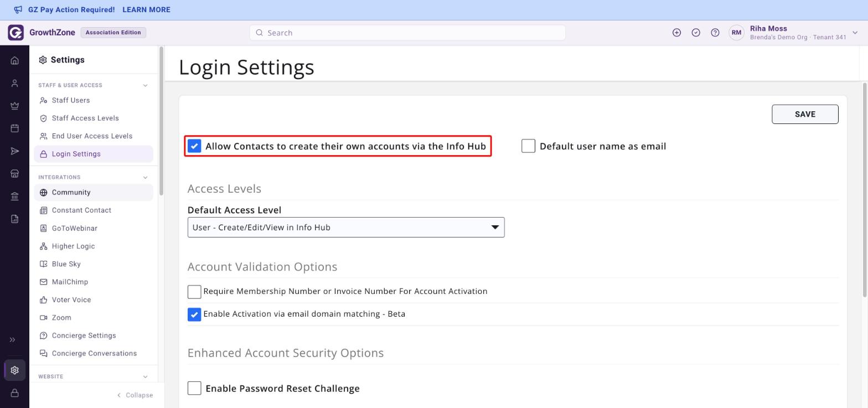Viewport: 868px width, 408px height.
Task: Open the Default Access Level dropdown
Action: click(346, 228)
